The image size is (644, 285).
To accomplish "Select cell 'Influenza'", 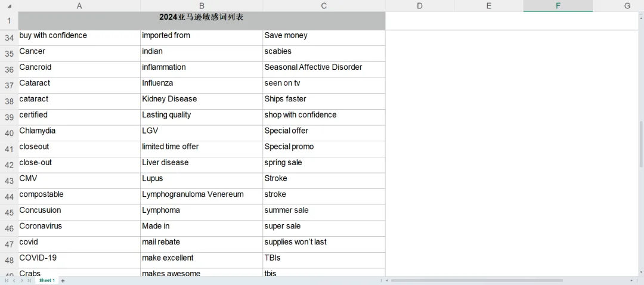I will [x=202, y=85].
